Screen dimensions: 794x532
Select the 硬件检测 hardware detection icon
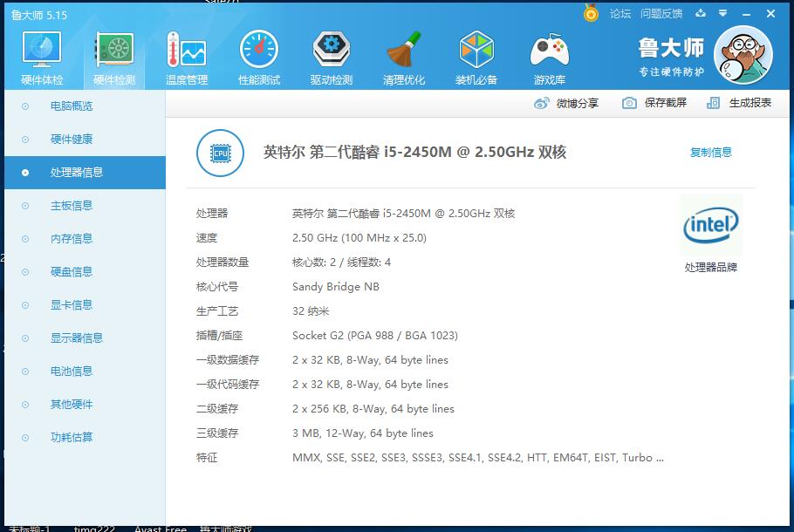[113, 55]
